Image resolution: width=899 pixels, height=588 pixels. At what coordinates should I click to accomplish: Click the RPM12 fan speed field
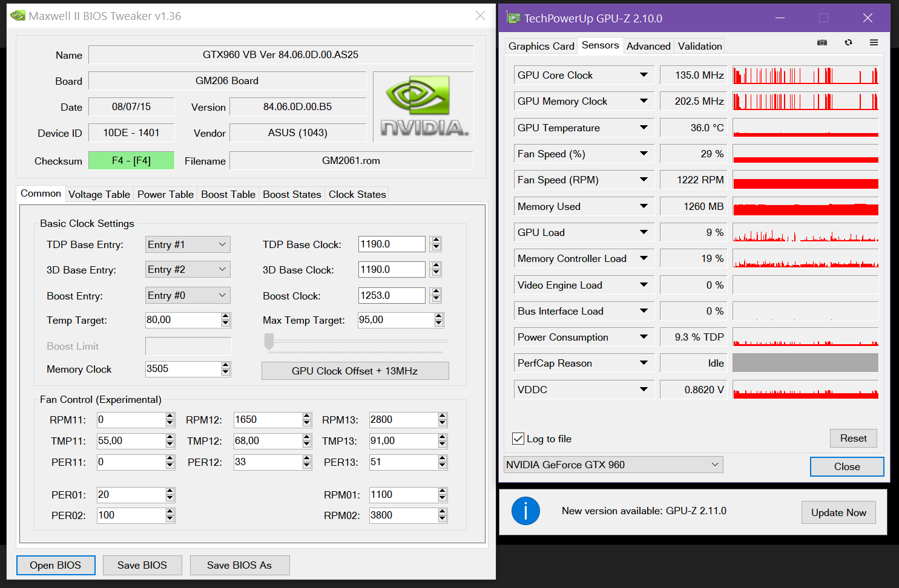(268, 420)
